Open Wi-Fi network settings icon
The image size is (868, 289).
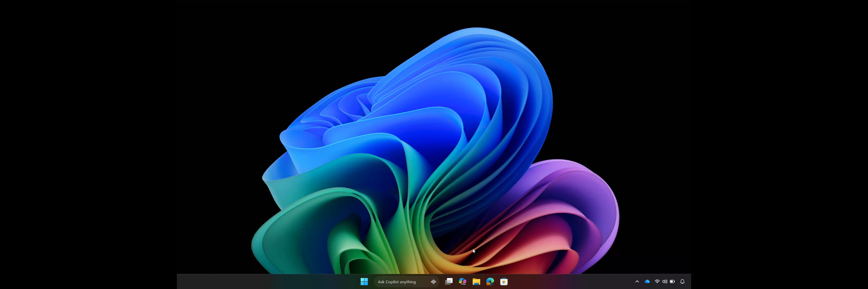(657, 282)
